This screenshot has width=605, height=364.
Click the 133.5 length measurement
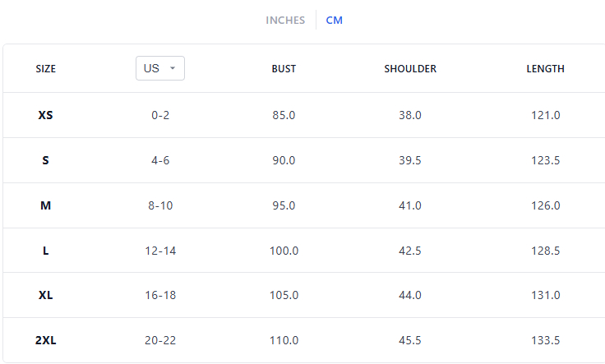point(545,340)
